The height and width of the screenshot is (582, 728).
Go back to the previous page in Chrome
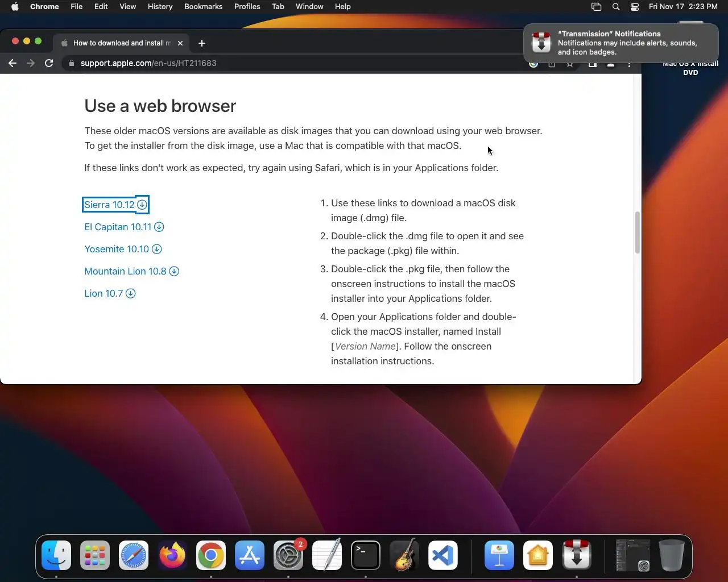(13, 63)
